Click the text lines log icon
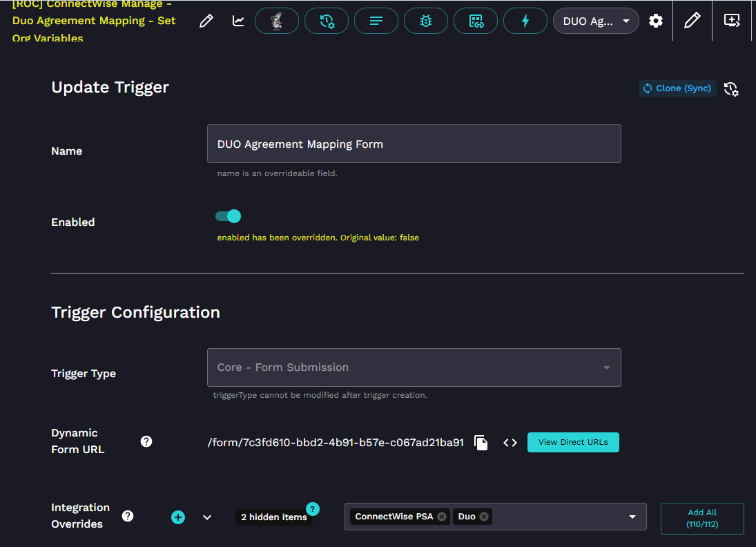The height and width of the screenshot is (547, 756). point(376,21)
